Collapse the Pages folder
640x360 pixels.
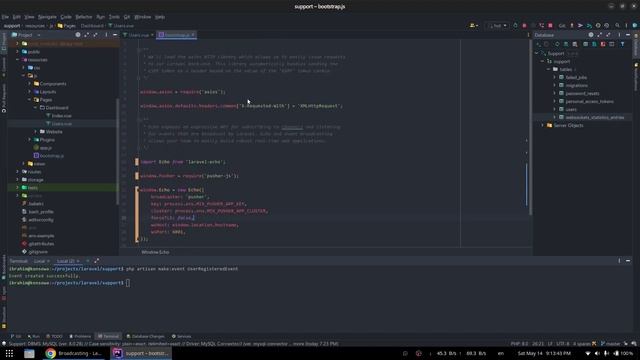click(29, 100)
